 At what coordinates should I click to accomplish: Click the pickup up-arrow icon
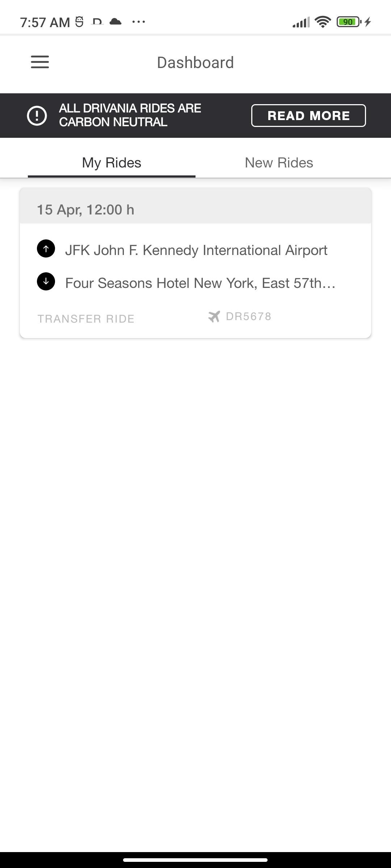[x=46, y=249]
